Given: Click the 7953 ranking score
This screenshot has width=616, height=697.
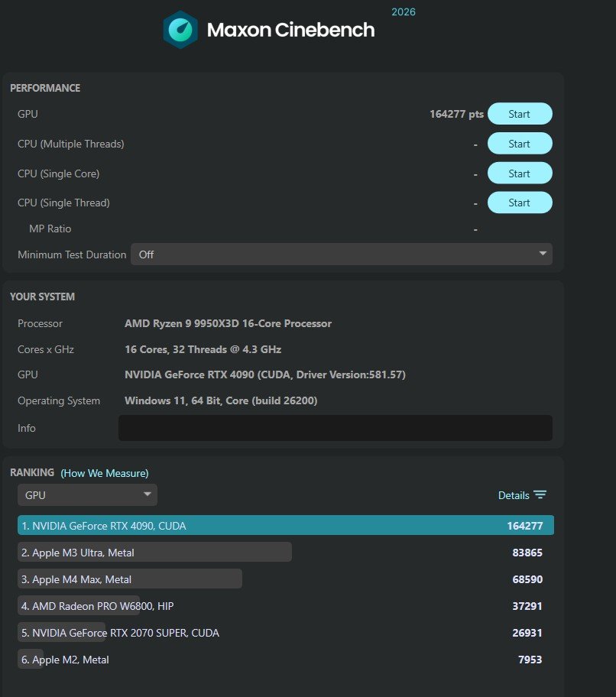Looking at the screenshot, I should click(530, 660).
